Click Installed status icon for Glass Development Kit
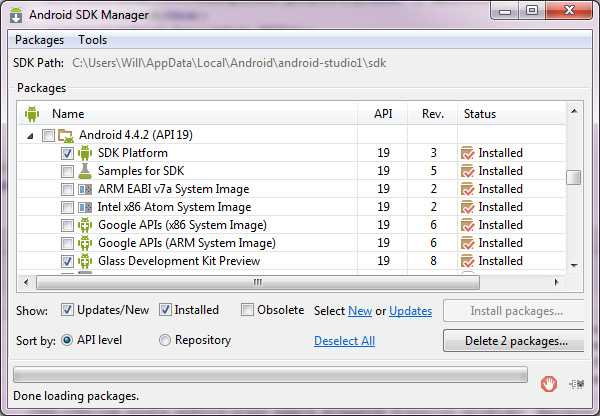 (467, 261)
